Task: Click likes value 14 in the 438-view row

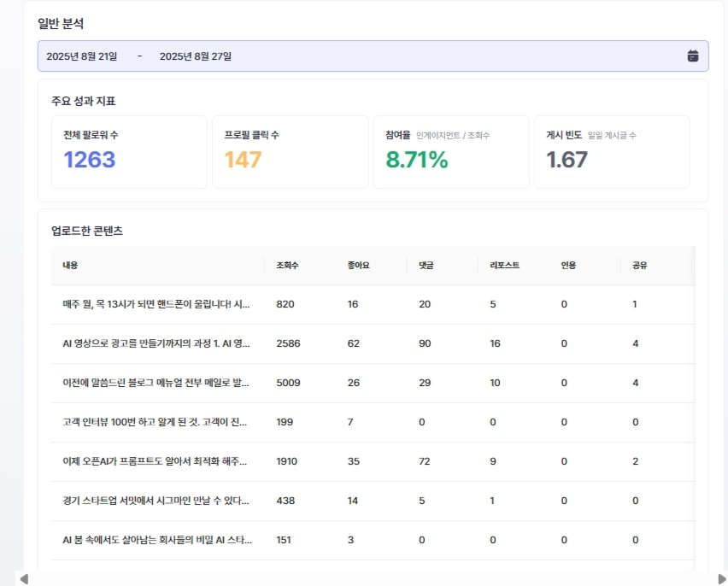Action: 352,501
